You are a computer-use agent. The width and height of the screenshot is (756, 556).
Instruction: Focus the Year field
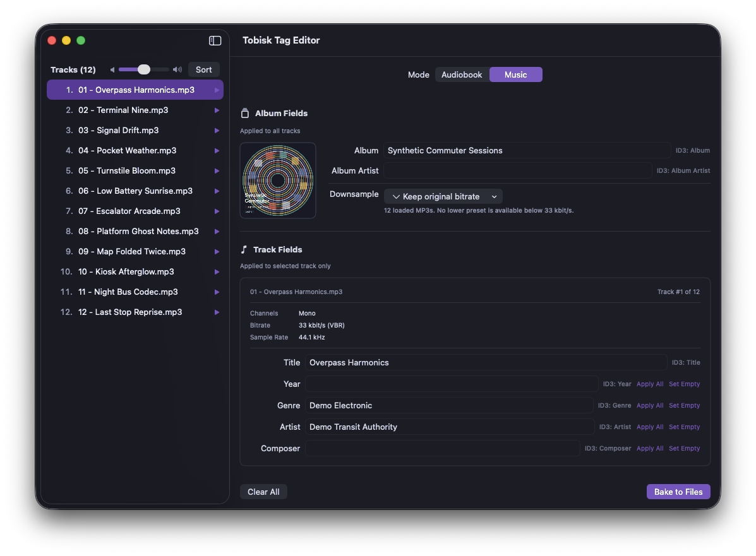click(452, 384)
